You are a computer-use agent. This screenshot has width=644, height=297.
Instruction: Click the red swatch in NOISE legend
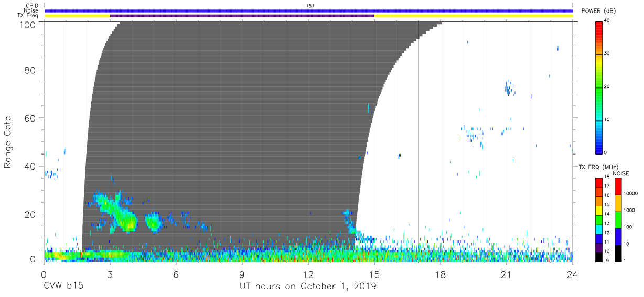click(618, 186)
